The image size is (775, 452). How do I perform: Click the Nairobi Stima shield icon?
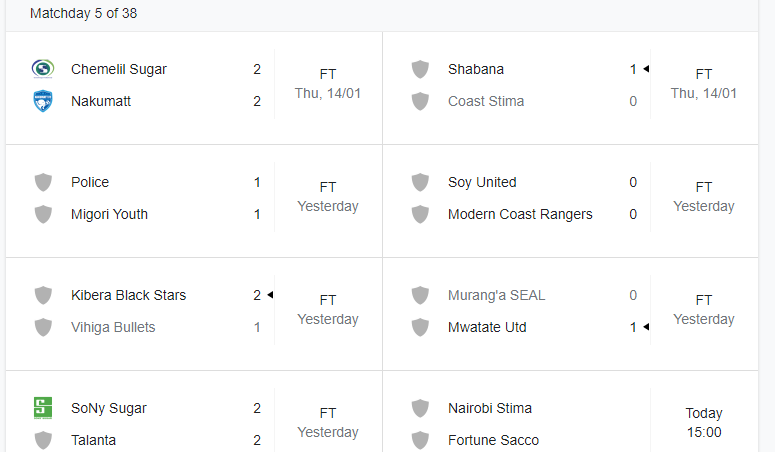click(420, 408)
